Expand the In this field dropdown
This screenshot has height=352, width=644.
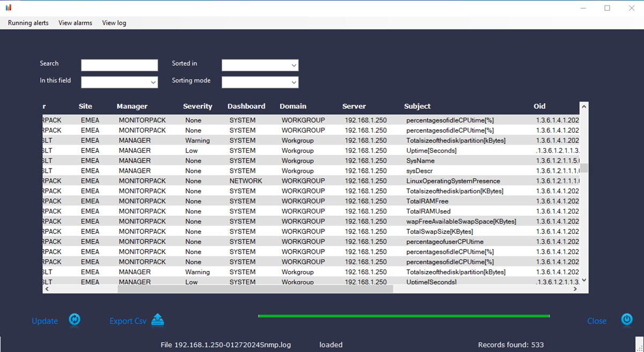click(119, 83)
